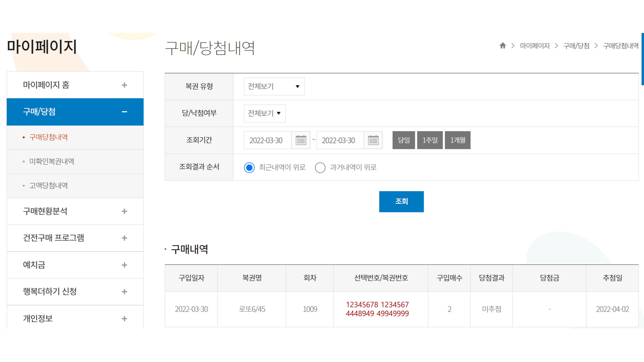Click the home icon in breadcrumb
644x362 pixels.
coord(502,46)
